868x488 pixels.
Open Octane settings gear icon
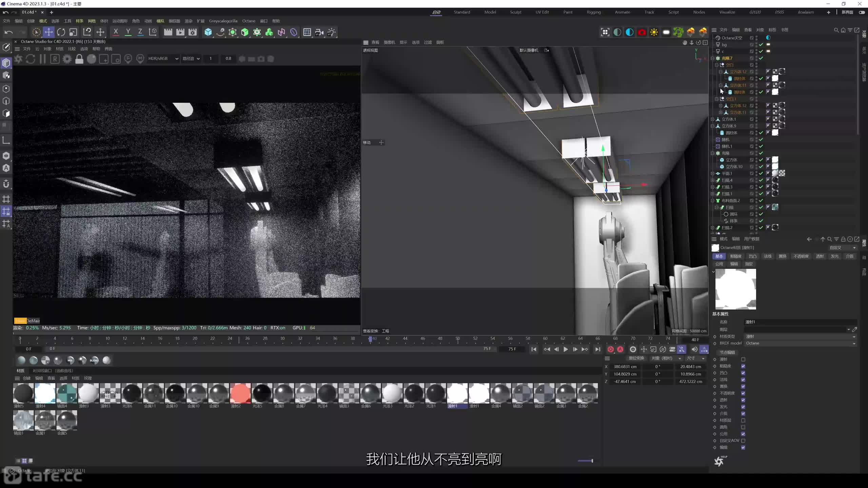(67, 59)
